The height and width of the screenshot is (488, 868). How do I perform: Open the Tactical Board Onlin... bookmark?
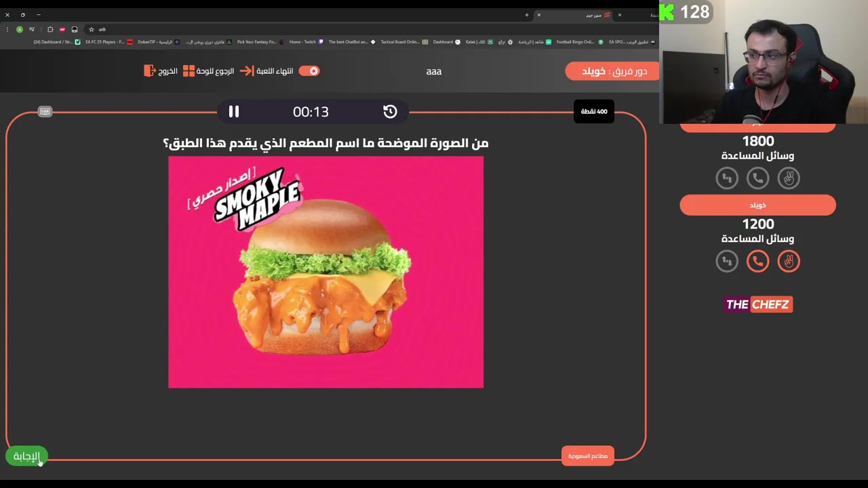click(x=403, y=42)
